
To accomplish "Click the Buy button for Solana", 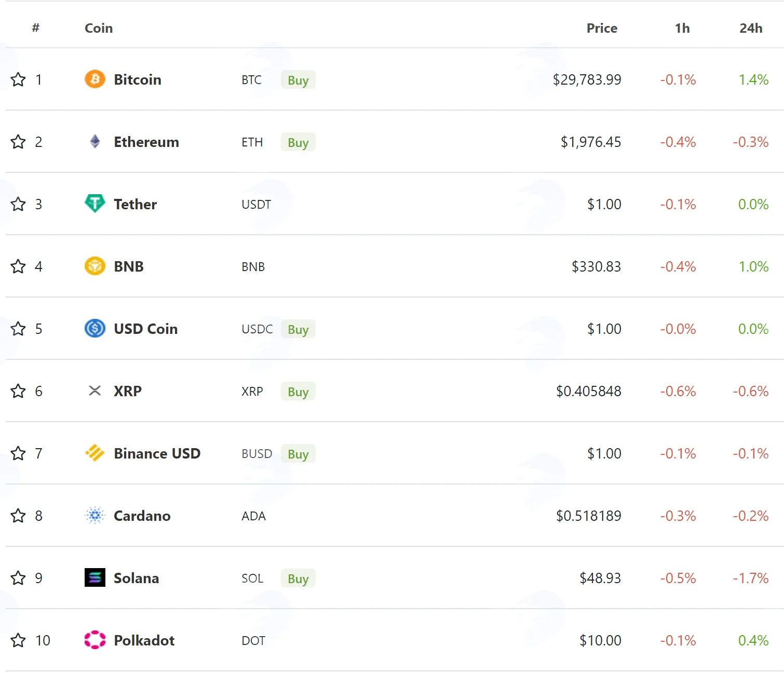I will pos(298,578).
